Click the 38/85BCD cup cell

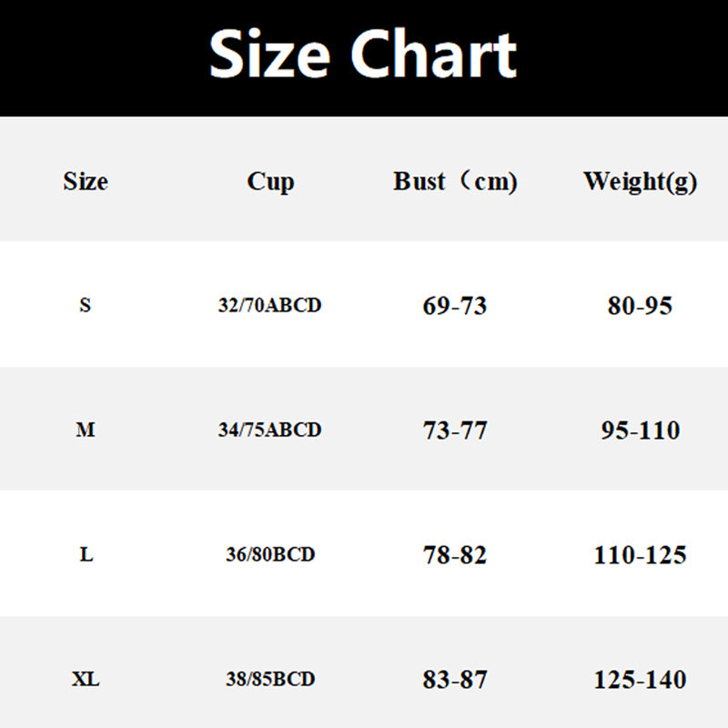coord(270,679)
